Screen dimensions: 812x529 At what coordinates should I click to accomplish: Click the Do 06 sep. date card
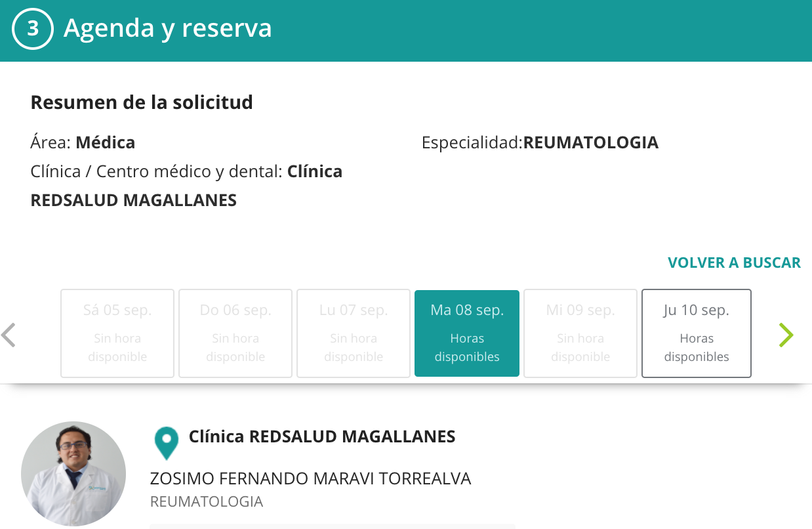point(235,333)
